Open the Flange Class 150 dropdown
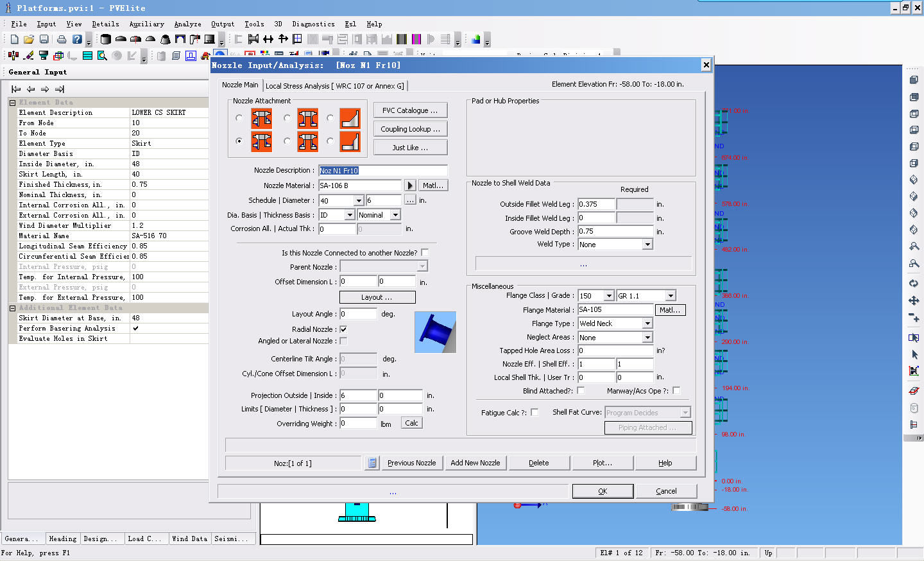Image resolution: width=924 pixels, height=561 pixels. click(x=609, y=296)
